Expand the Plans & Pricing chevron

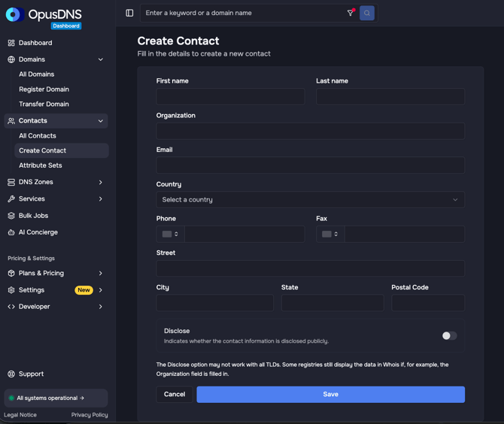click(101, 273)
